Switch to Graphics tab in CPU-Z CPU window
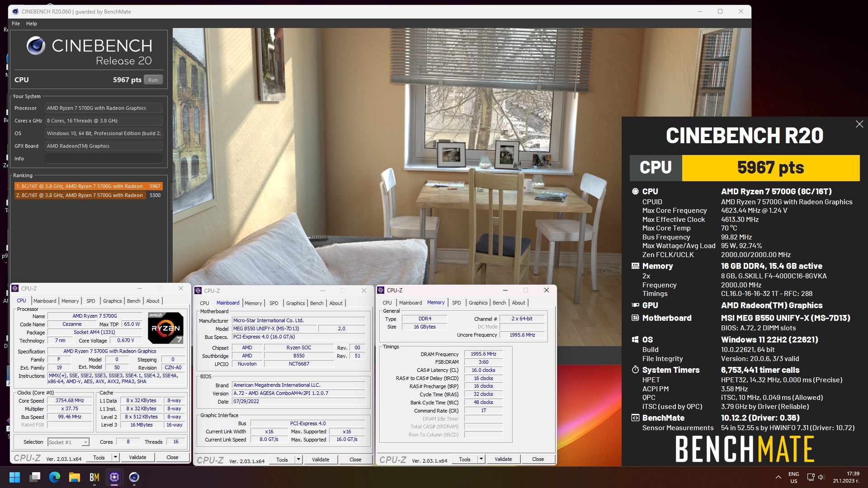The image size is (868, 488). 113,301
